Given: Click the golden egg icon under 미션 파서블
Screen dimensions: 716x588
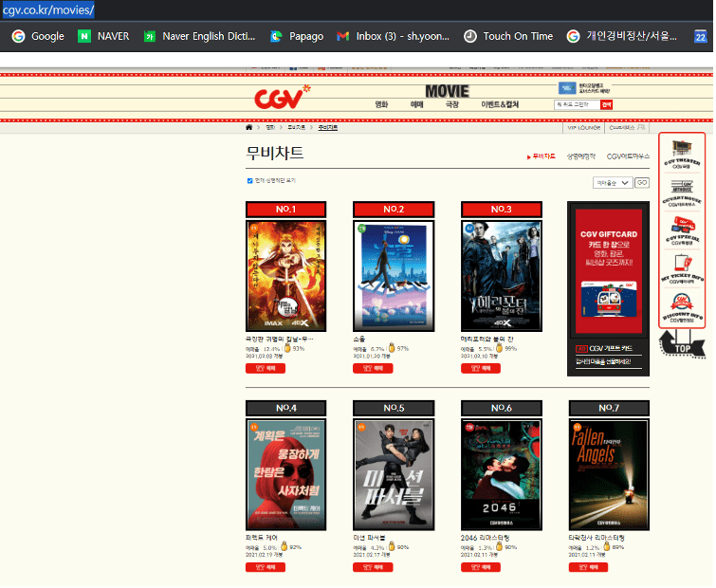Looking at the screenshot, I should 392,546.
